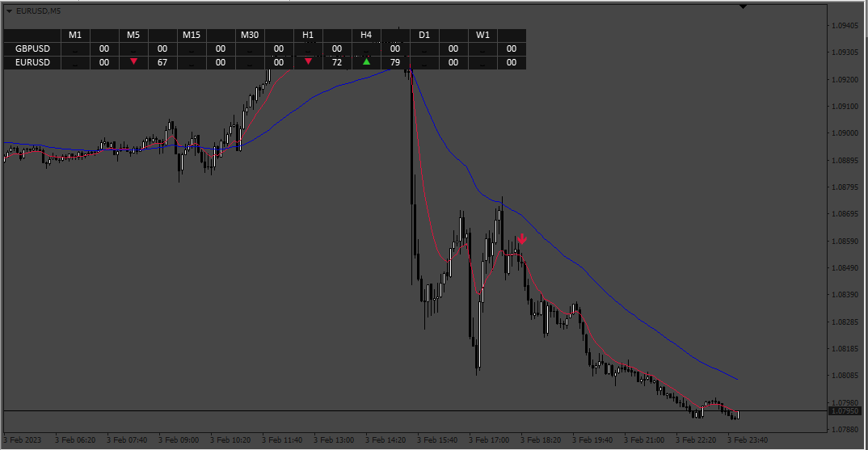Image resolution: width=868 pixels, height=450 pixels.
Task: Click the 1.09405 price on the axis
Action: (x=845, y=26)
